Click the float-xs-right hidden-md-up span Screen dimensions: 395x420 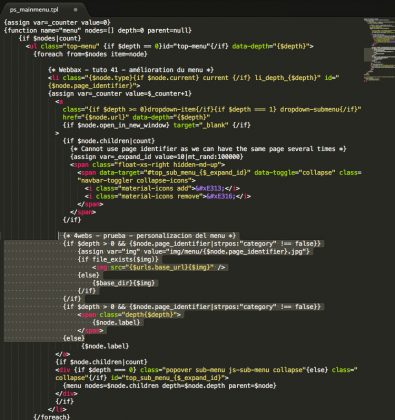(x=147, y=165)
